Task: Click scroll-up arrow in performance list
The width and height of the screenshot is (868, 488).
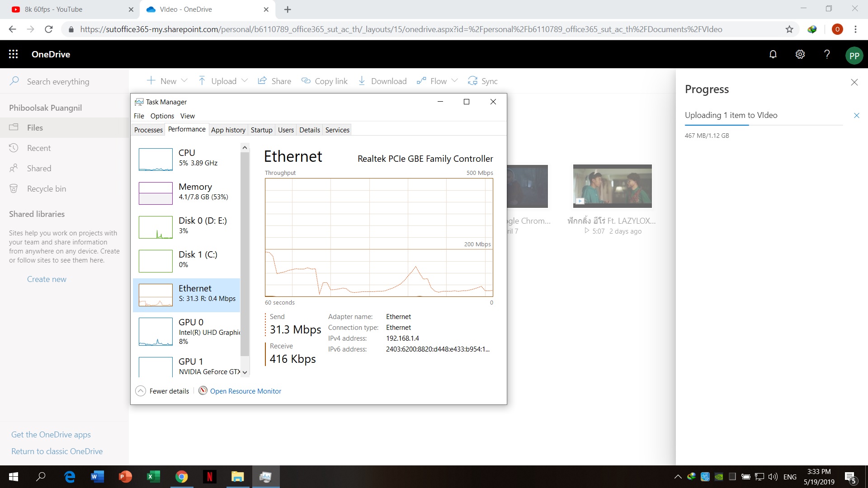Action: (245, 147)
